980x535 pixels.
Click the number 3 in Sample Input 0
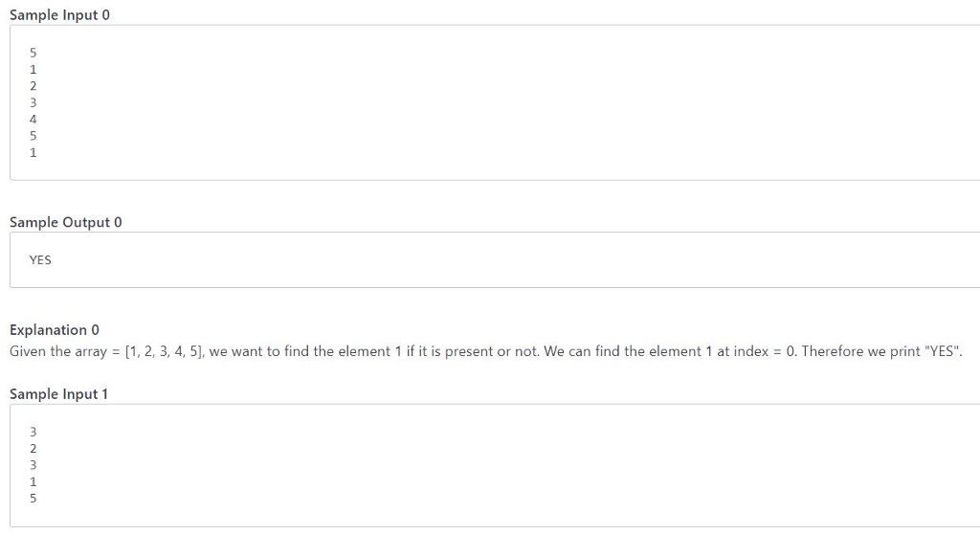(x=33, y=102)
